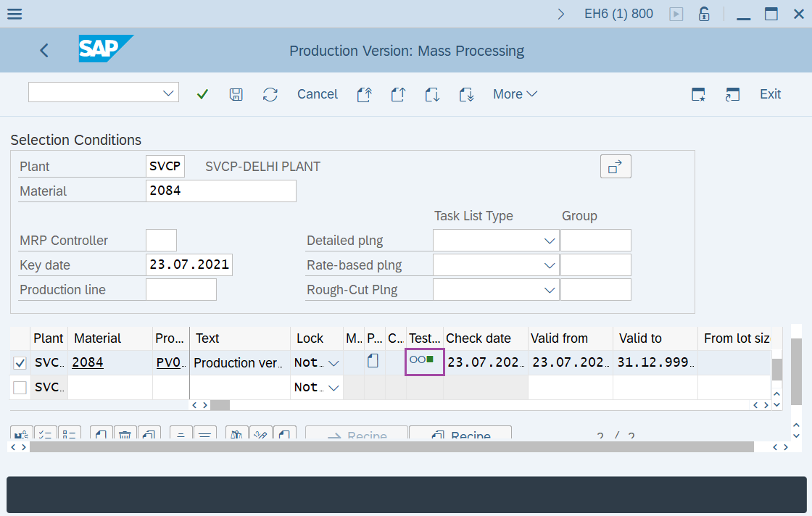Open multiple selection beside the Plant field

(x=615, y=166)
